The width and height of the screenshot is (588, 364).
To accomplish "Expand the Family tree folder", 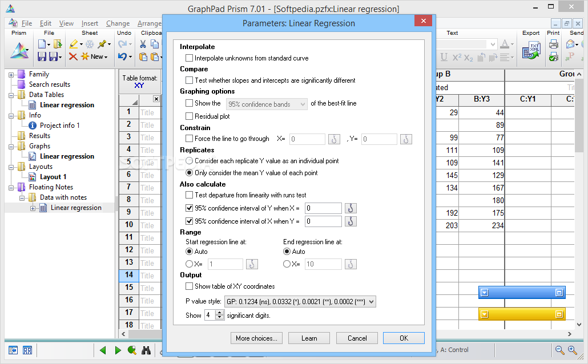I will [x=11, y=75].
